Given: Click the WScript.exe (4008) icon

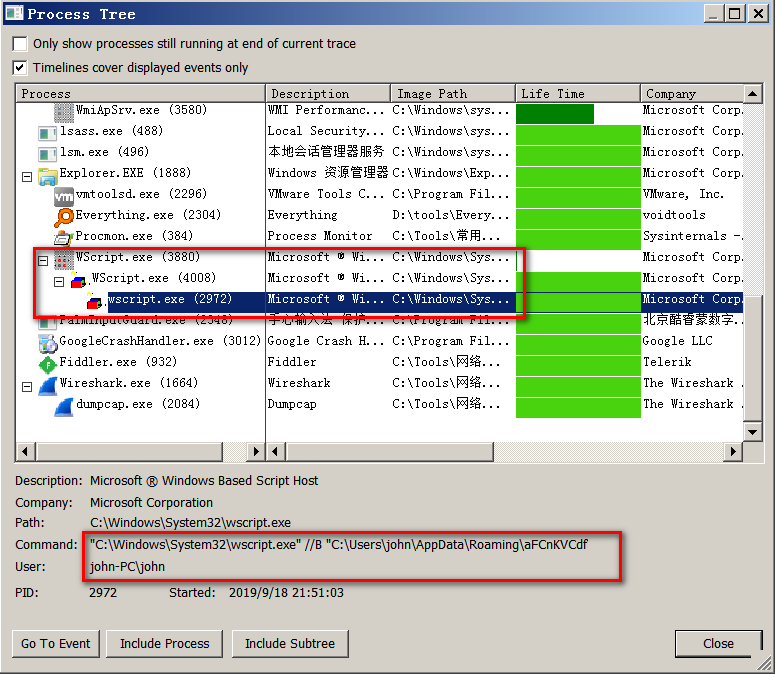Looking at the screenshot, I should click(79, 280).
